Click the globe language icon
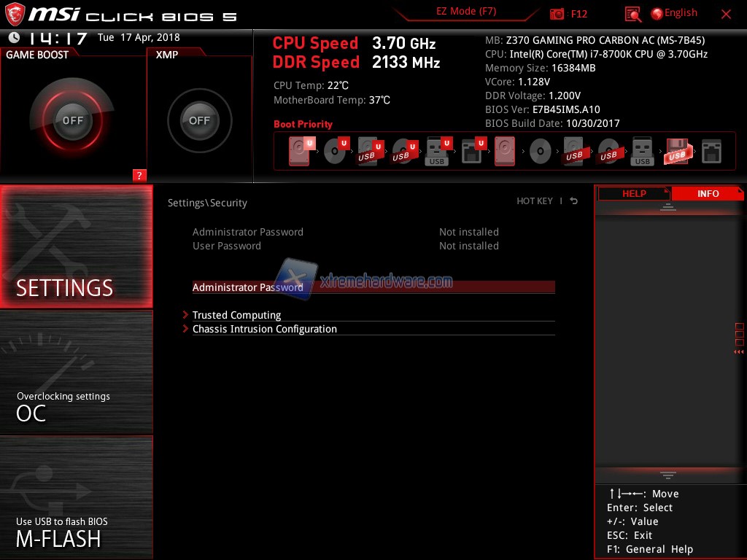747x560 pixels. [x=657, y=14]
